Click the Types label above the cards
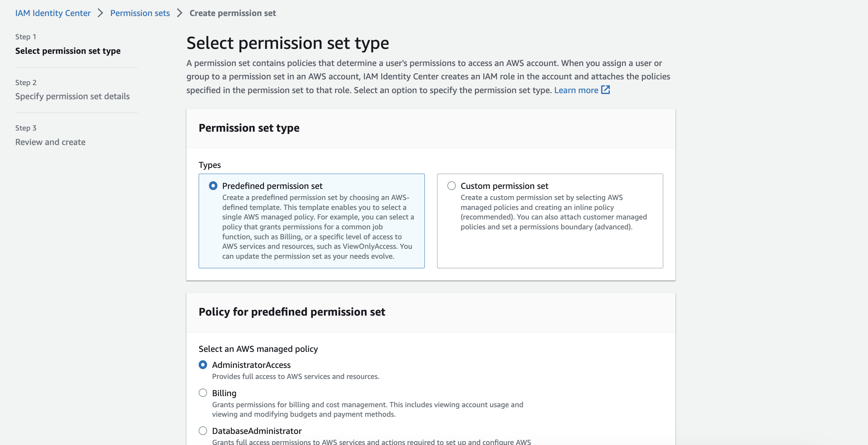This screenshot has width=868, height=445. (x=209, y=164)
